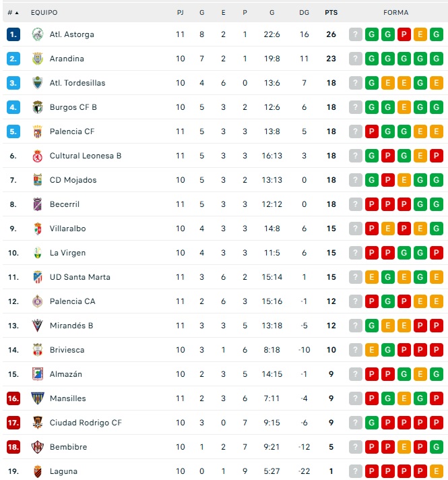The width and height of the screenshot is (448, 480).
Task: Sort standings by PTS column header
Action: coord(331,13)
